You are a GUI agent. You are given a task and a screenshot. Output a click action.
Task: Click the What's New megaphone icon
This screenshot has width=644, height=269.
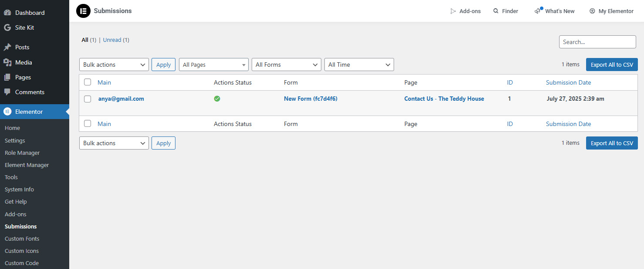(x=538, y=11)
